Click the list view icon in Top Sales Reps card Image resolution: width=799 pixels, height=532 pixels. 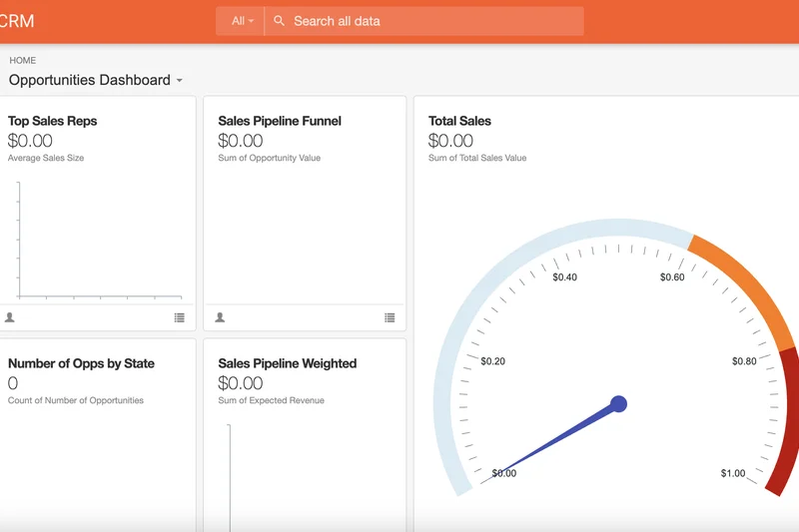(180, 317)
